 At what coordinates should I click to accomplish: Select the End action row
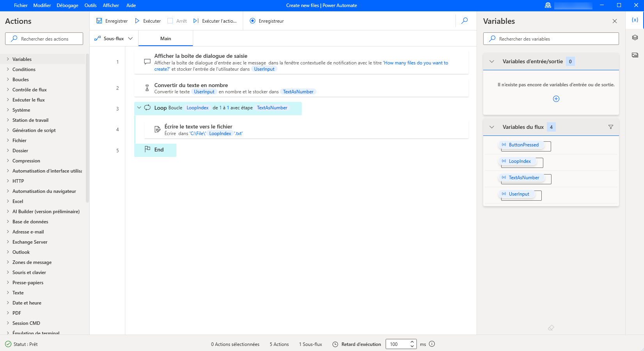coord(155,150)
